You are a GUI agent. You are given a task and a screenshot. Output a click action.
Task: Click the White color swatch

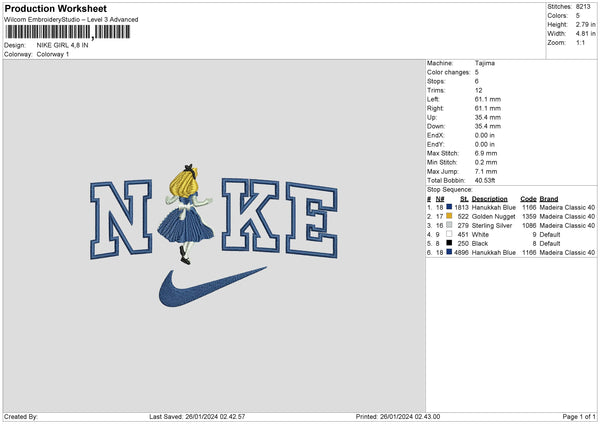tap(449, 234)
